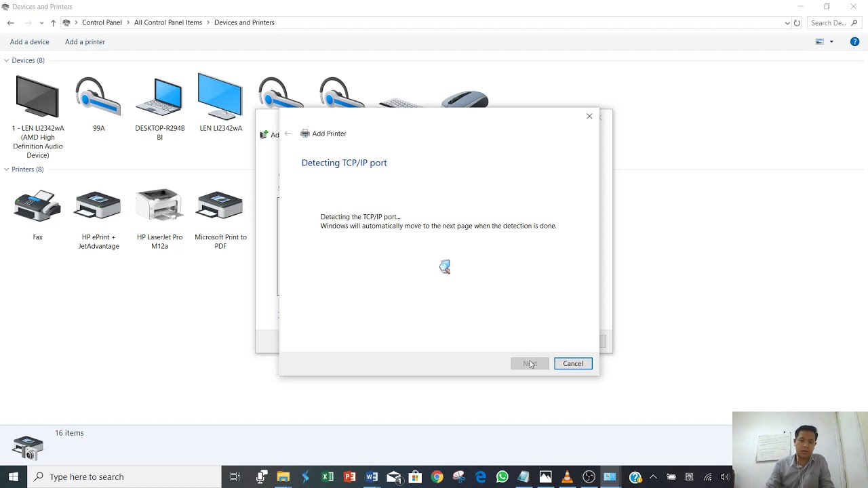This screenshot has width=868, height=488.
Task: Open Microsoft Edge from the taskbar
Action: coord(480,476)
